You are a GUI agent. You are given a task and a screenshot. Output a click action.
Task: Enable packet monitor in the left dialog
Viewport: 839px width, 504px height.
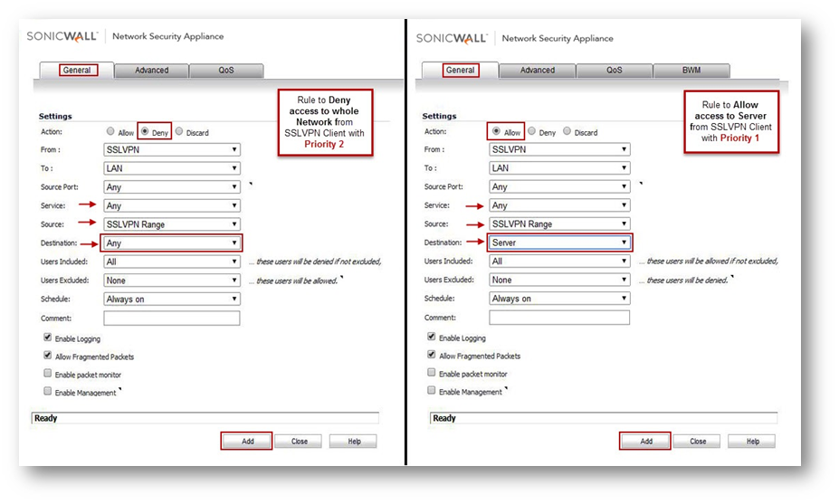47,374
